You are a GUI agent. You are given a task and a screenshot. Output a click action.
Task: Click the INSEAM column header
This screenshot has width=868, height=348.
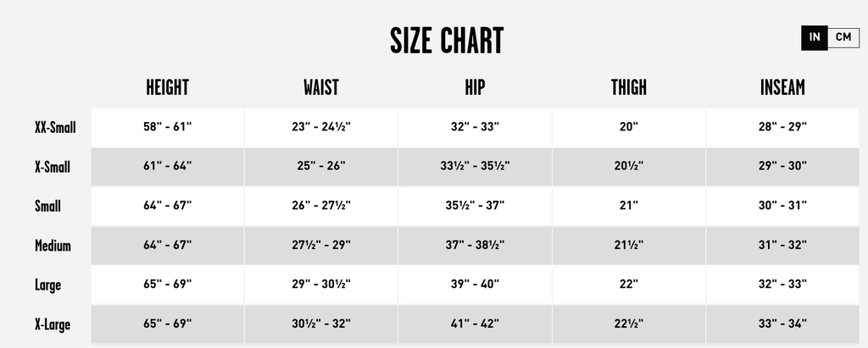pos(783,87)
